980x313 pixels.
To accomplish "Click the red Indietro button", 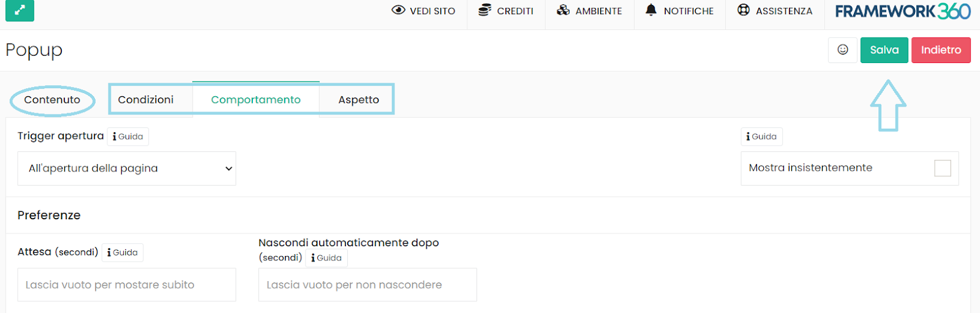I will click(x=940, y=50).
